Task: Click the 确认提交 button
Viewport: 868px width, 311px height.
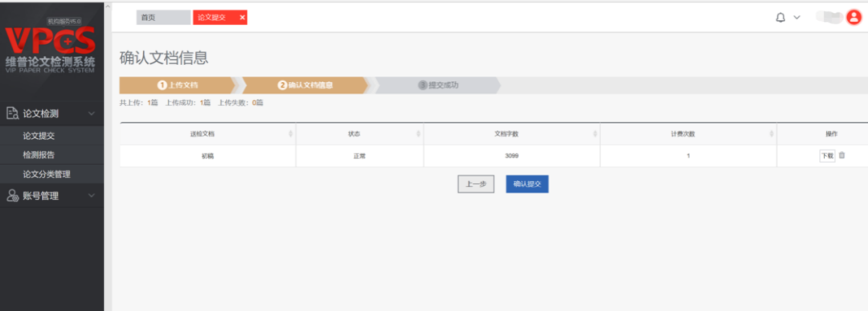Action: (x=527, y=184)
